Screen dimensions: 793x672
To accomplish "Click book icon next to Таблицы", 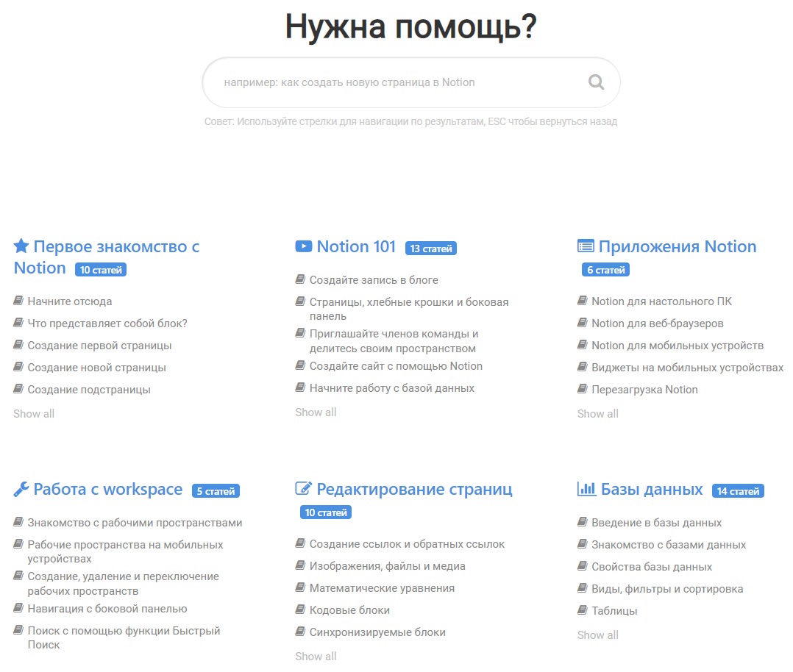I will pyautogui.click(x=583, y=610).
